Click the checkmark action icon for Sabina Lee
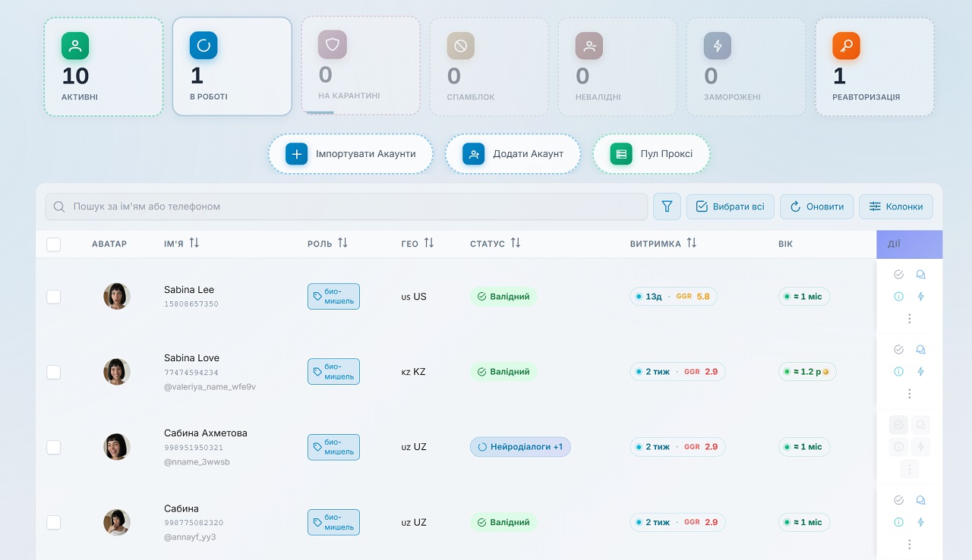 898,275
